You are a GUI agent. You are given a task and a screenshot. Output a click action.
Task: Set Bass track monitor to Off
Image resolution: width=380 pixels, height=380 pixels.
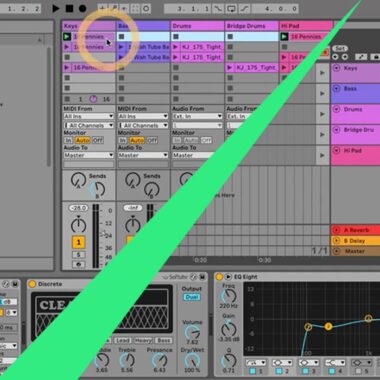152,140
